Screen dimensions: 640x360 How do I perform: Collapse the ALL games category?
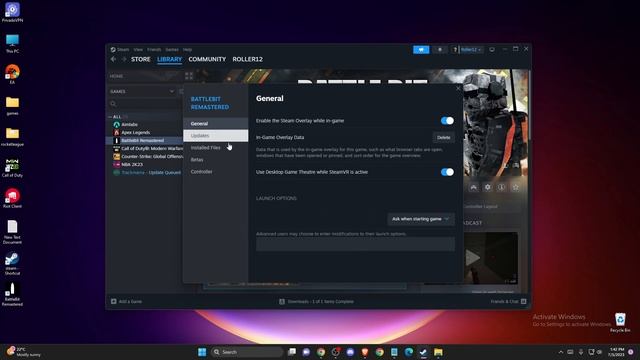pos(110,117)
